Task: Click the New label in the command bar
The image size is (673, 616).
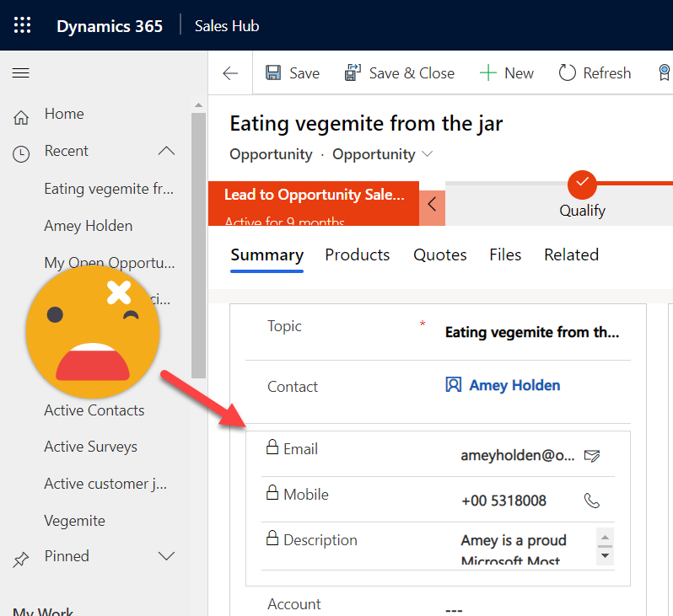Action: (519, 73)
